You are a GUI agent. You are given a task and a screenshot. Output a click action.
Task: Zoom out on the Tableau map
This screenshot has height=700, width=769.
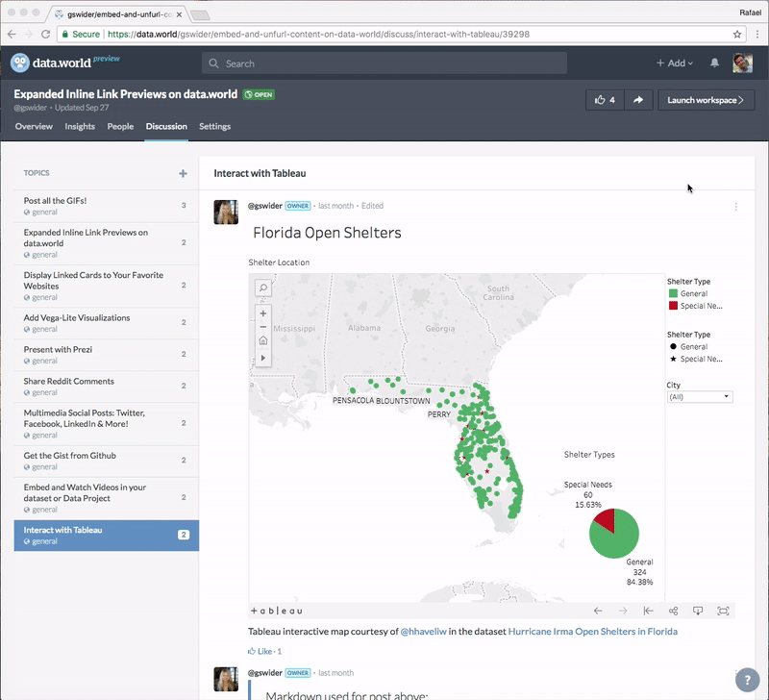tap(262, 327)
